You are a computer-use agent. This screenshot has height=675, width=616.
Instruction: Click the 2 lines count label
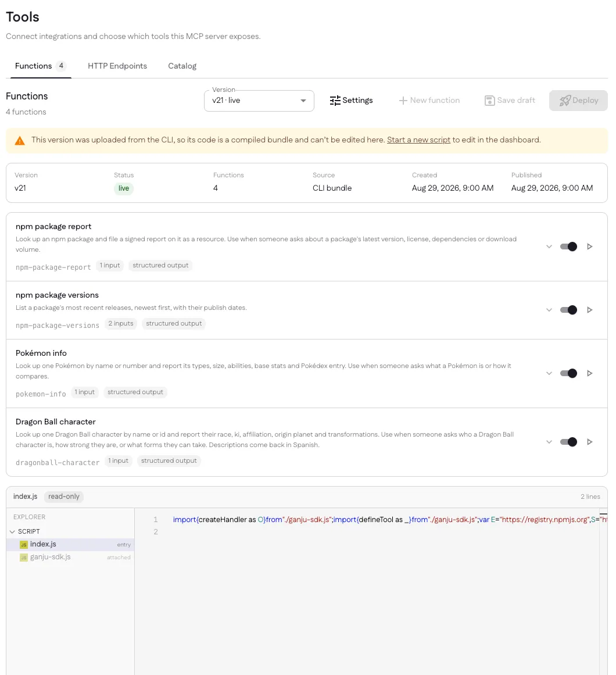click(590, 497)
